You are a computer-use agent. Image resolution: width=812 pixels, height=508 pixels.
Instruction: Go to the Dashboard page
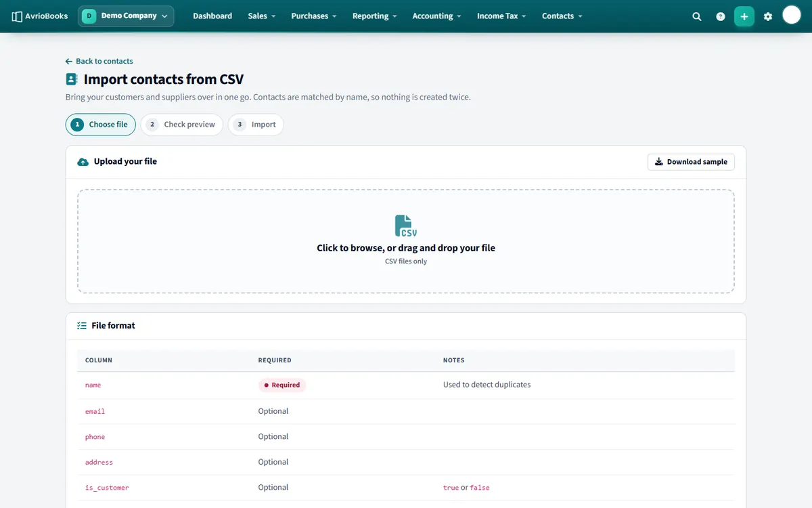[212, 16]
